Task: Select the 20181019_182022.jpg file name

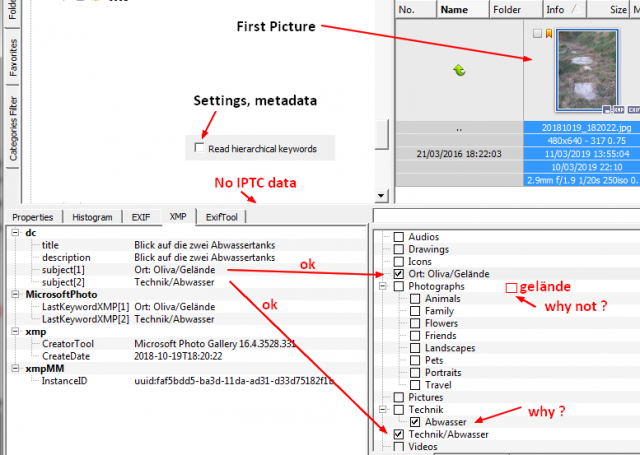Action: click(x=587, y=128)
